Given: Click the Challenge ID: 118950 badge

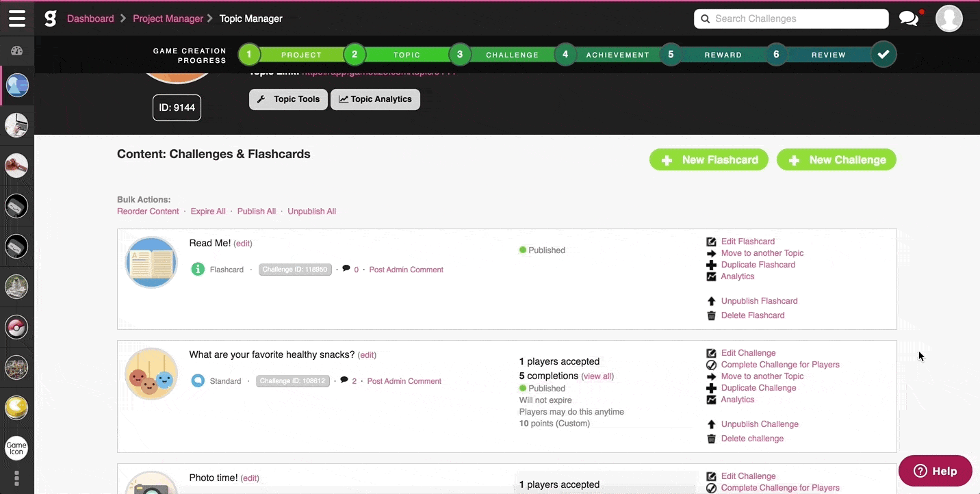Looking at the screenshot, I should point(295,270).
